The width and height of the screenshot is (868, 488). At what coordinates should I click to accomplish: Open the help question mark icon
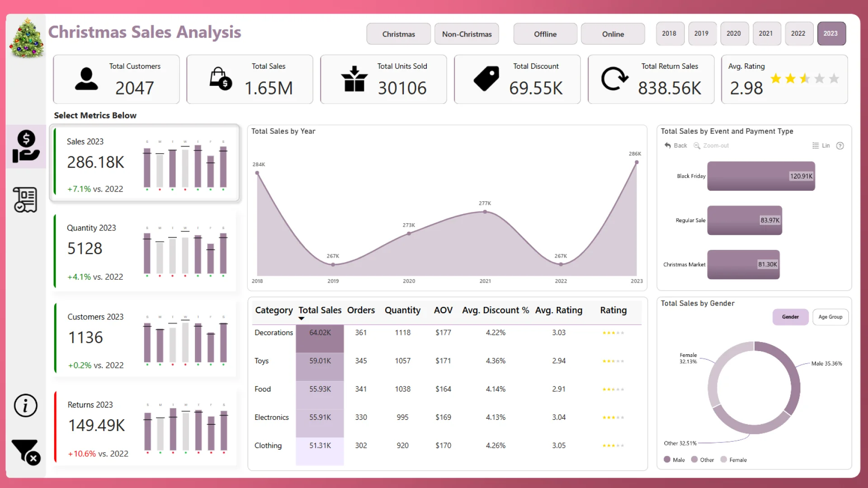(x=840, y=145)
